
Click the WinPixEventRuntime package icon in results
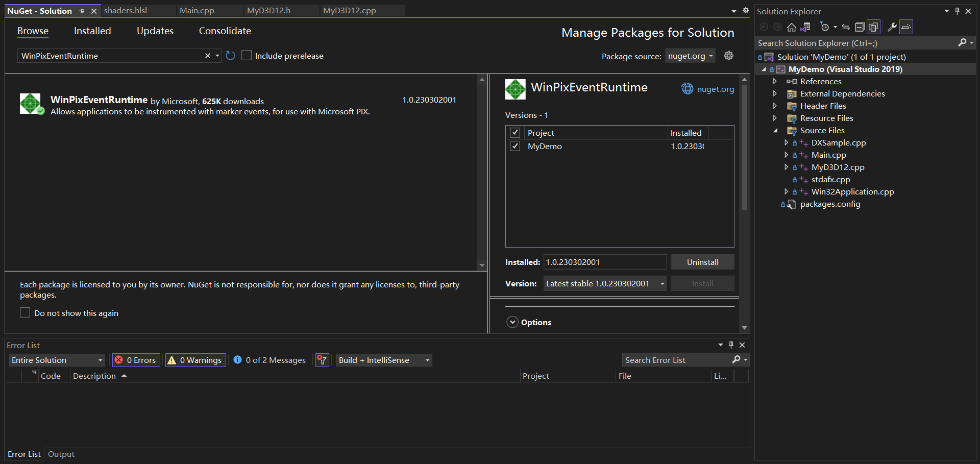[x=31, y=104]
